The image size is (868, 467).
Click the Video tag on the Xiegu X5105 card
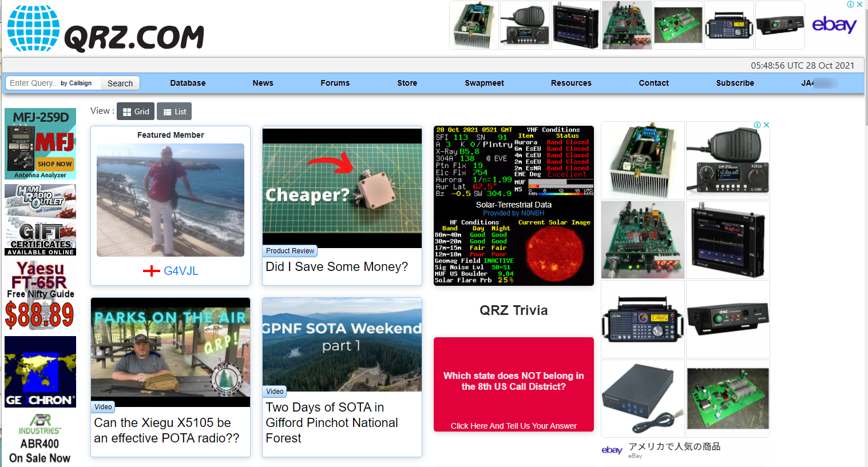pyautogui.click(x=103, y=407)
